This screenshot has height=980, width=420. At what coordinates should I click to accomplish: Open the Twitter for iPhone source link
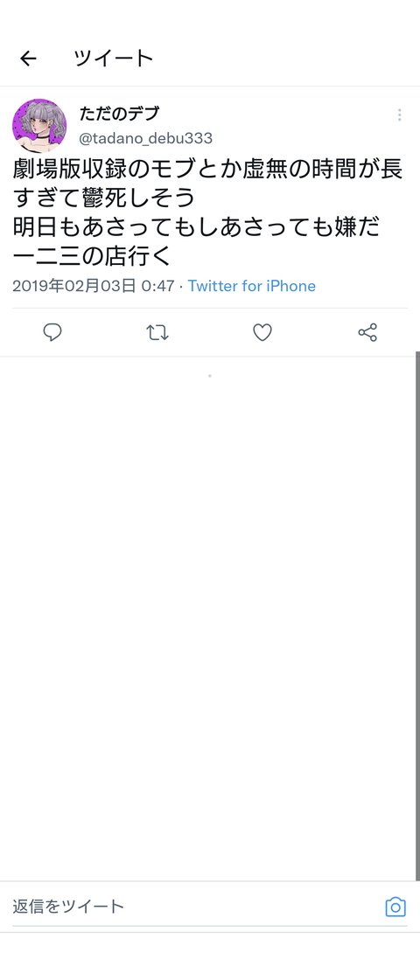252,286
